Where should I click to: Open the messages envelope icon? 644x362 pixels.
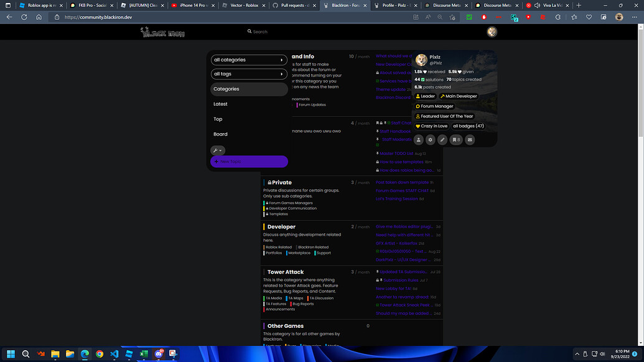coord(470,140)
